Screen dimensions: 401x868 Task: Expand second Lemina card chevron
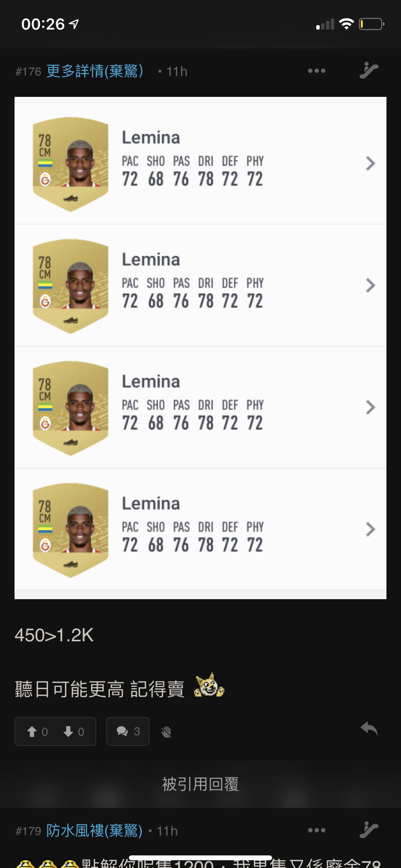pos(370,285)
